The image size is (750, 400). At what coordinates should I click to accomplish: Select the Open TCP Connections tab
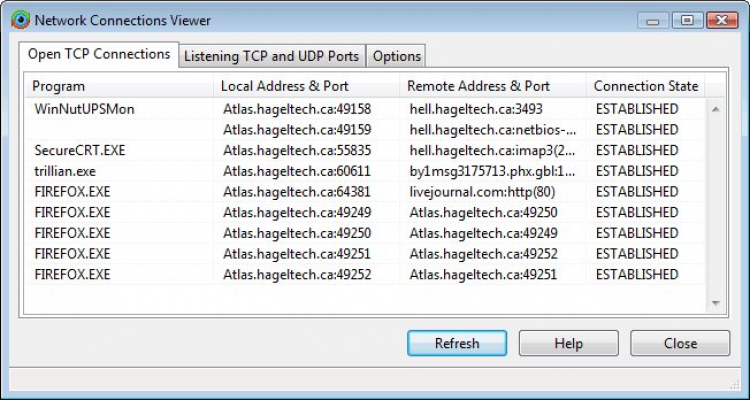coord(98,54)
